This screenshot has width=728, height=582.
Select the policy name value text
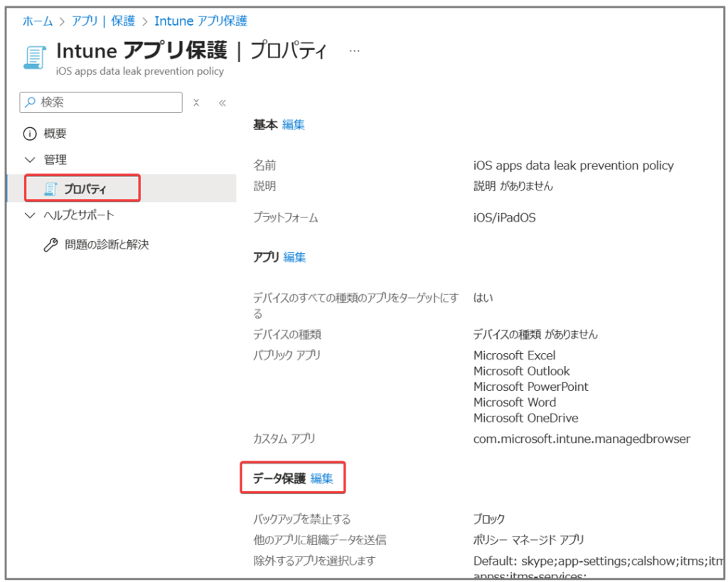(x=574, y=166)
